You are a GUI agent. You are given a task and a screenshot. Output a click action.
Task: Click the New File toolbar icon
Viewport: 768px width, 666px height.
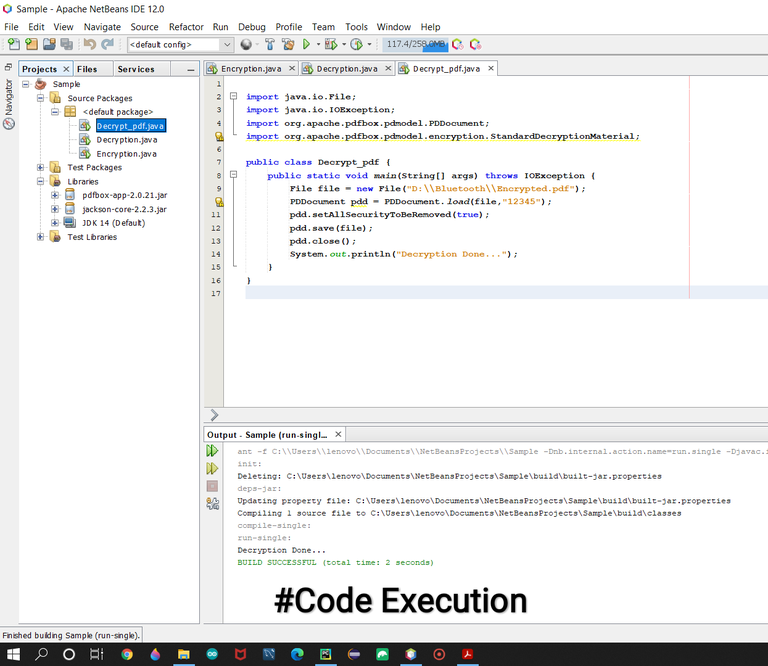click(x=14, y=44)
